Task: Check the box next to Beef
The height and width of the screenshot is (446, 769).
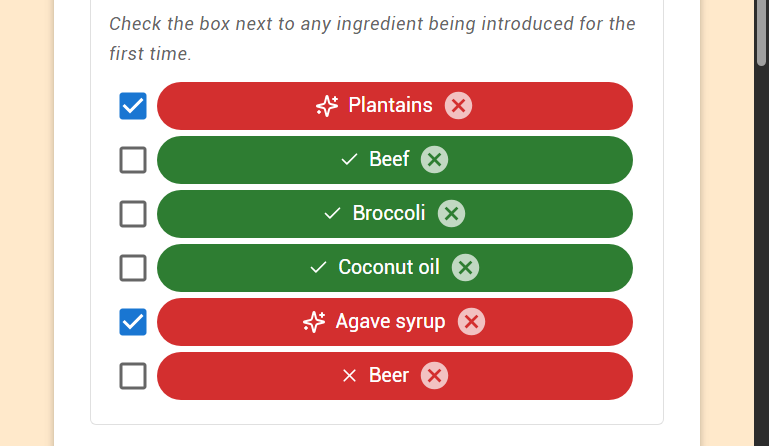Action: 133,160
